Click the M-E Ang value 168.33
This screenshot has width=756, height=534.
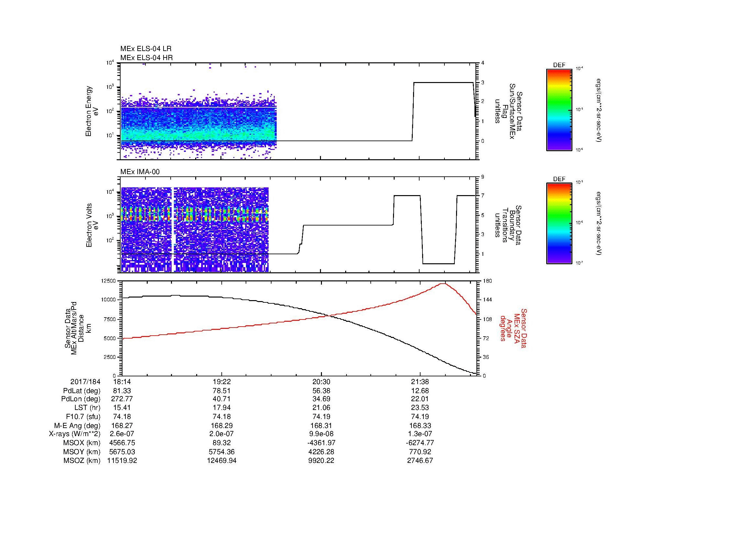point(420,425)
